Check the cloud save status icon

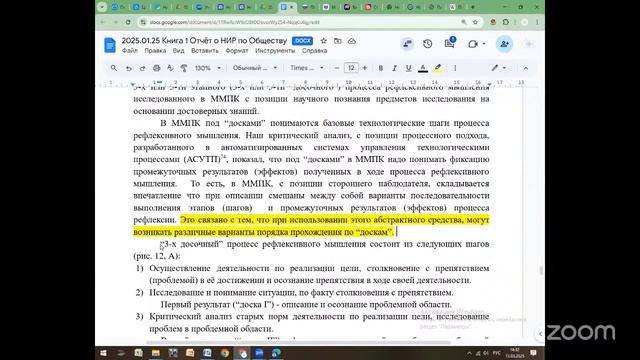(x=352, y=41)
